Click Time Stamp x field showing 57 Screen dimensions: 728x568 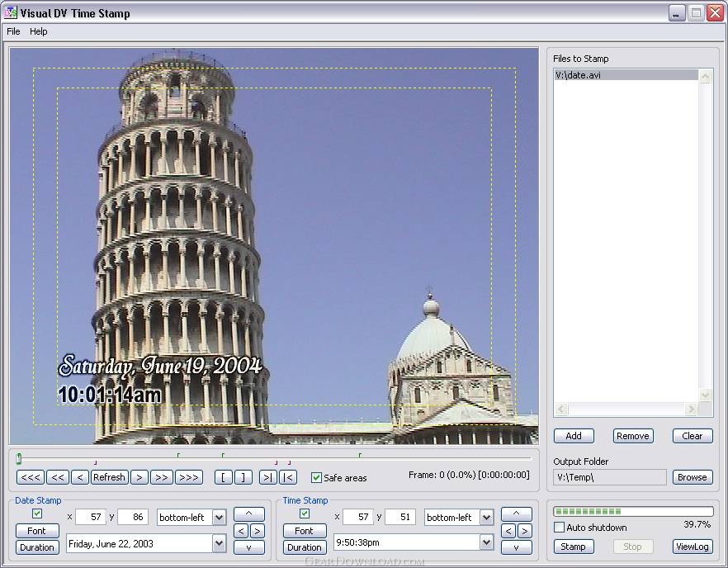pyautogui.click(x=357, y=517)
